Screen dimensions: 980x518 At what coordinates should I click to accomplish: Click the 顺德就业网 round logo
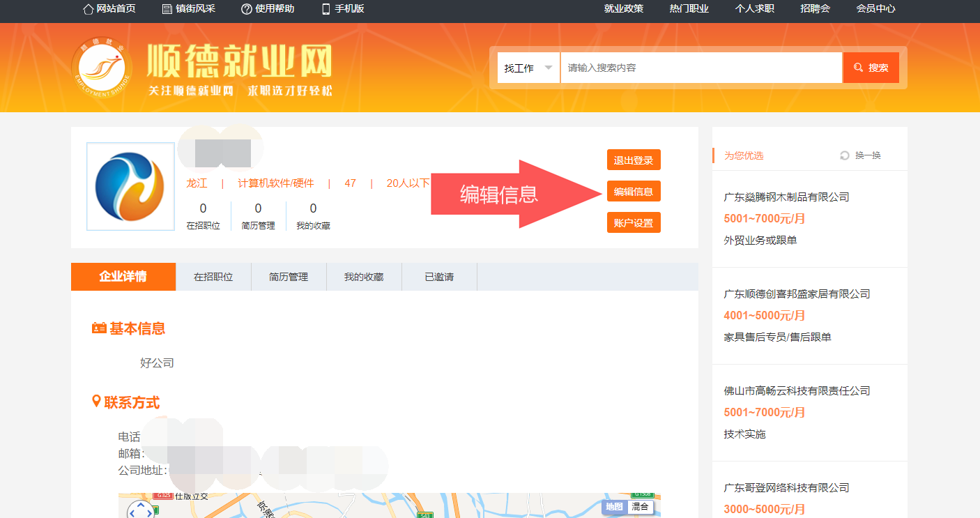click(x=101, y=68)
